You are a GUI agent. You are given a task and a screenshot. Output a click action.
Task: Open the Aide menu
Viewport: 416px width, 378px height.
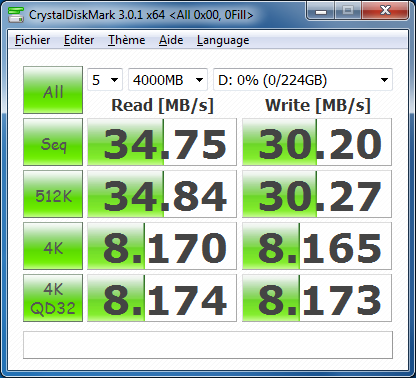(171, 40)
